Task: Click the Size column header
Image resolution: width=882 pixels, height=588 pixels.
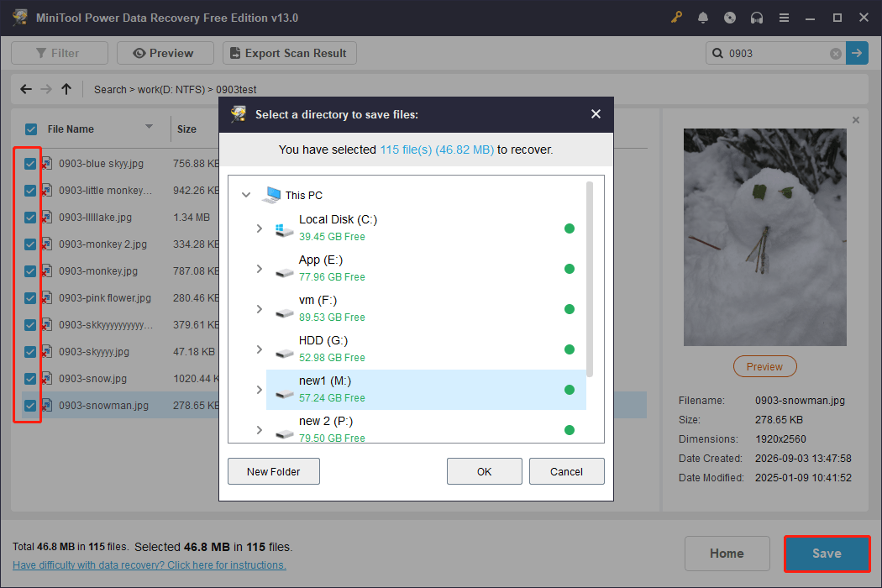Action: pyautogui.click(x=186, y=129)
